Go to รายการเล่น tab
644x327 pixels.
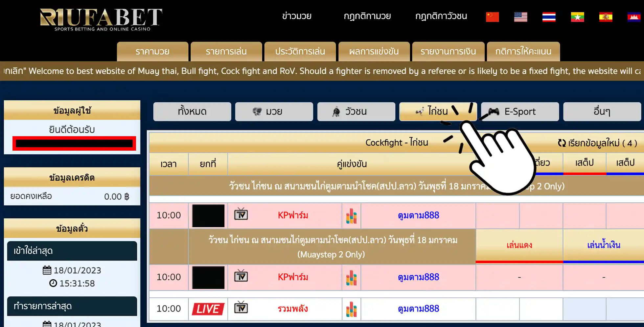pyautogui.click(x=226, y=51)
